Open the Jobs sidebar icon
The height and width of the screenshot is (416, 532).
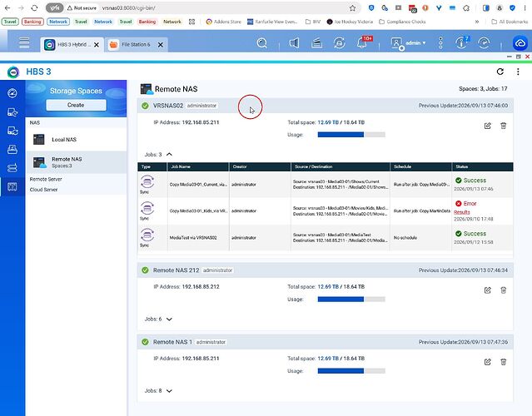(x=12, y=149)
